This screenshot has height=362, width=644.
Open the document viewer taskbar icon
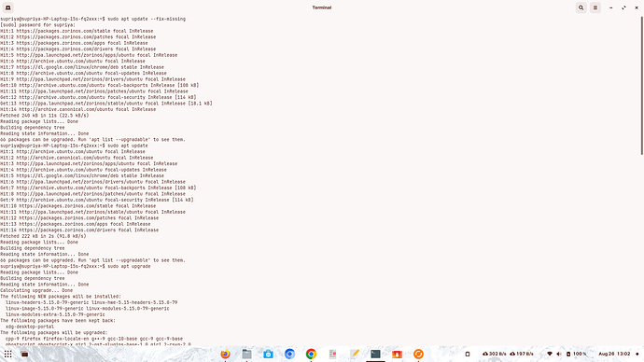click(332, 354)
